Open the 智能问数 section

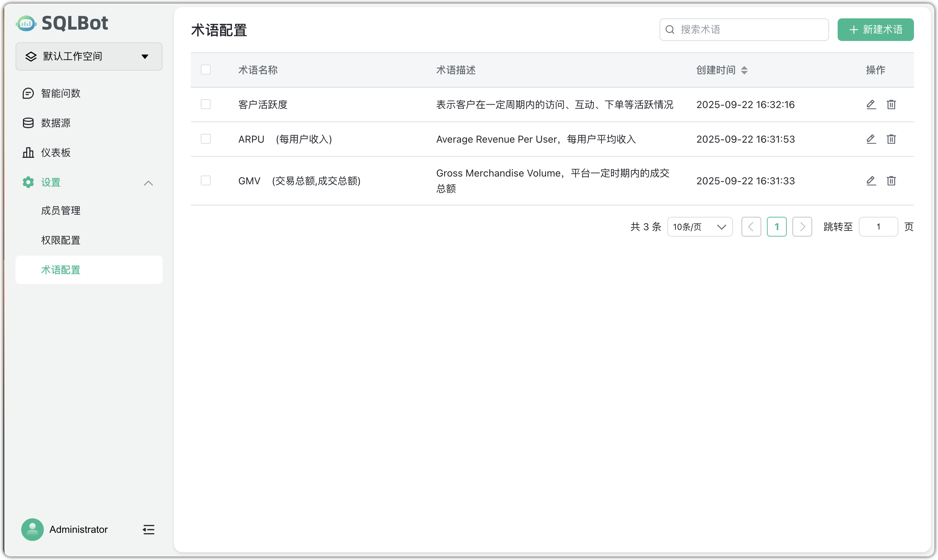(60, 93)
